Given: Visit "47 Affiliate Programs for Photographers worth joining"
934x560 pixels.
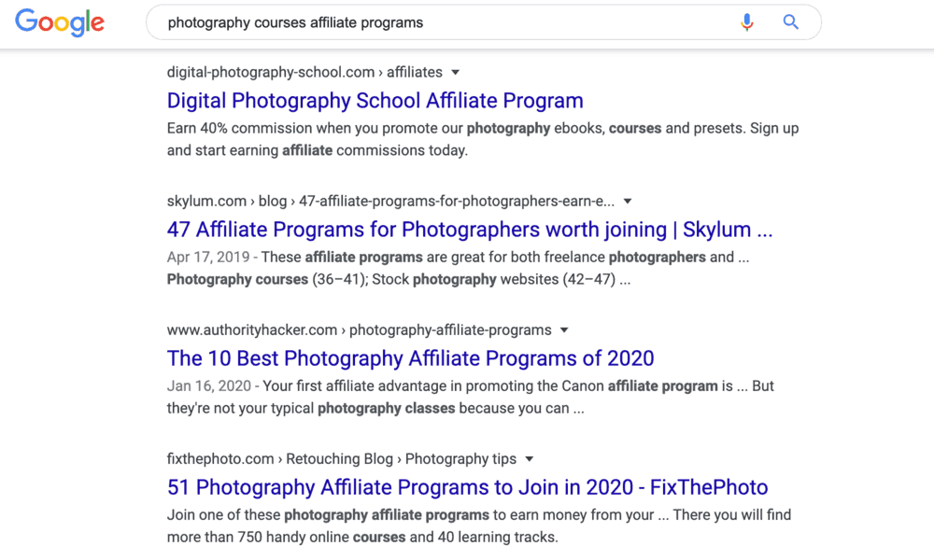Looking at the screenshot, I should click(x=469, y=229).
